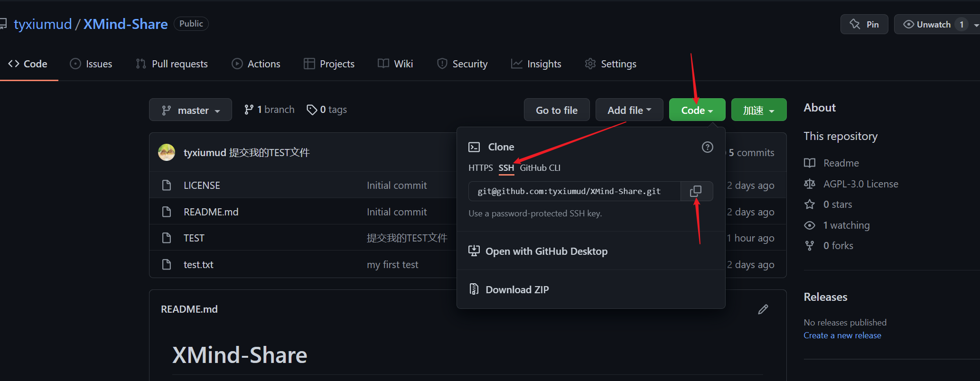Click the clone help question mark icon

tap(707, 147)
